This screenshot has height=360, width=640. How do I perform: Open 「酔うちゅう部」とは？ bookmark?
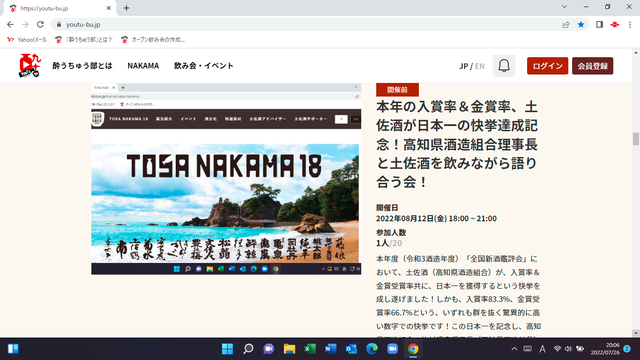click(84, 40)
